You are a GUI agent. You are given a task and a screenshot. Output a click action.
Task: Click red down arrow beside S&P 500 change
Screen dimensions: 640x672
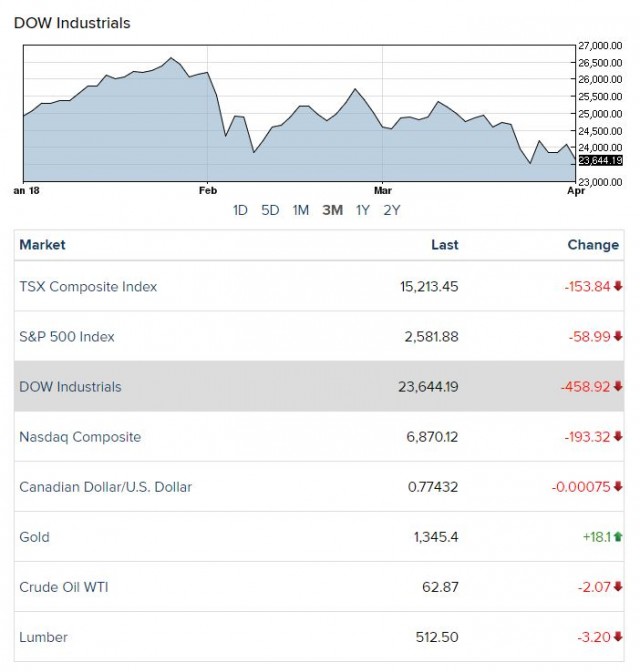click(x=618, y=337)
